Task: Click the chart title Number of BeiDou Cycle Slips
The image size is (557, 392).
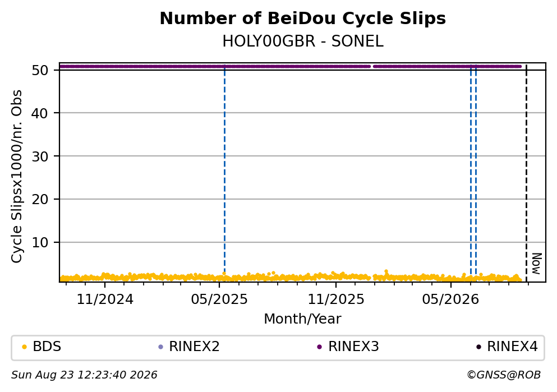Action: (303, 19)
